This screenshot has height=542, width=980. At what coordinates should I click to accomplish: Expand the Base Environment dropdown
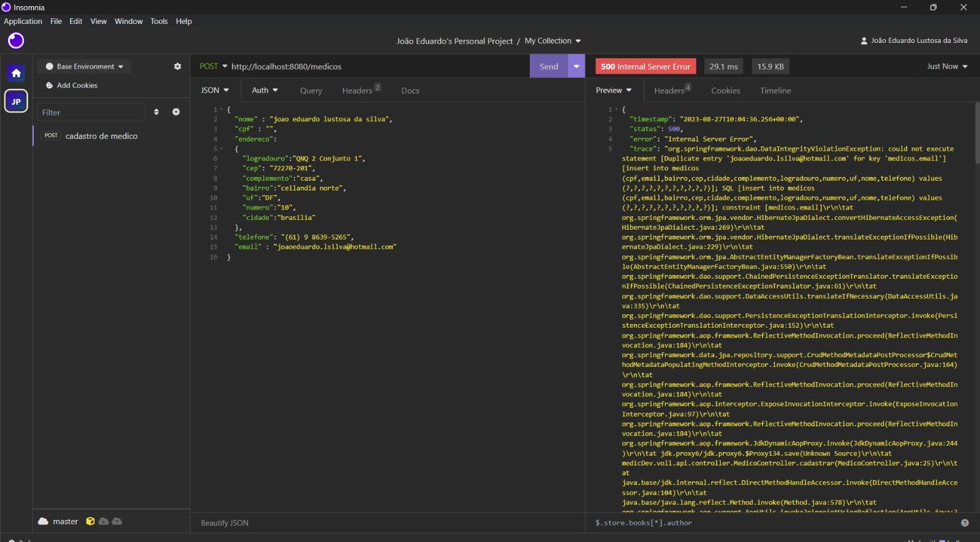85,66
